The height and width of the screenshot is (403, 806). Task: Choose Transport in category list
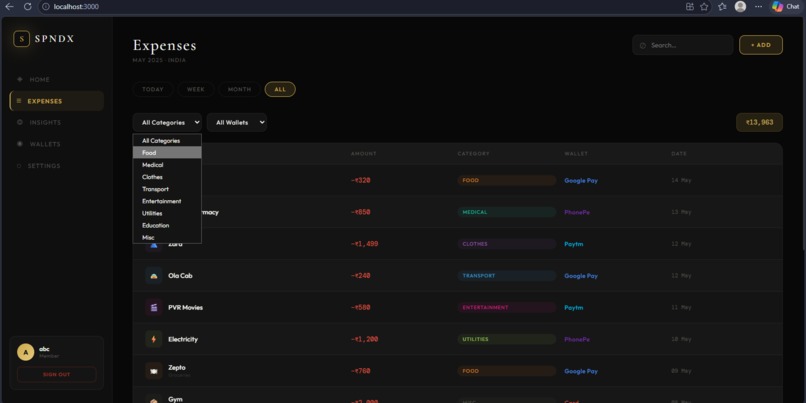[167, 189]
